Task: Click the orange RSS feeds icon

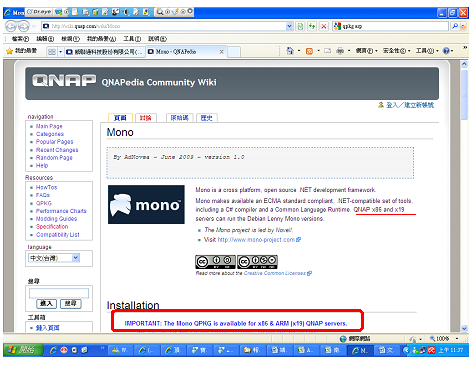Action: click(309, 51)
